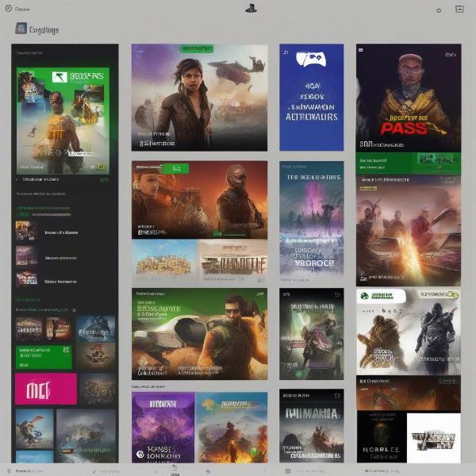Click the white pill label on the two-creatures card
This screenshot has width=476, height=476.
tap(382, 296)
